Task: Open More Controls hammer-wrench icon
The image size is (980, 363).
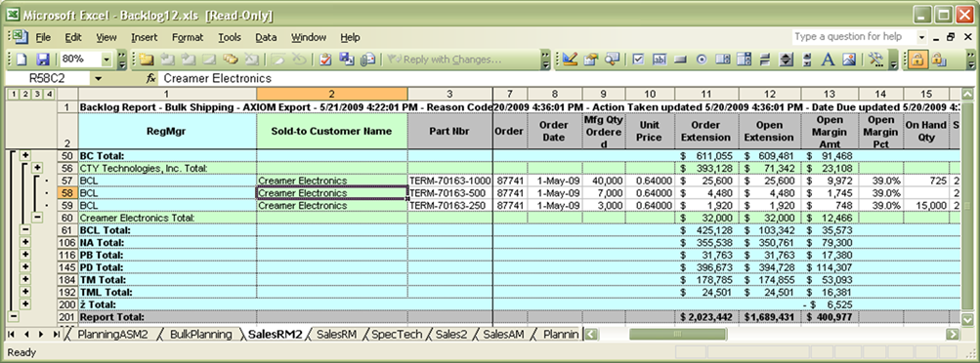Action: 875,60
